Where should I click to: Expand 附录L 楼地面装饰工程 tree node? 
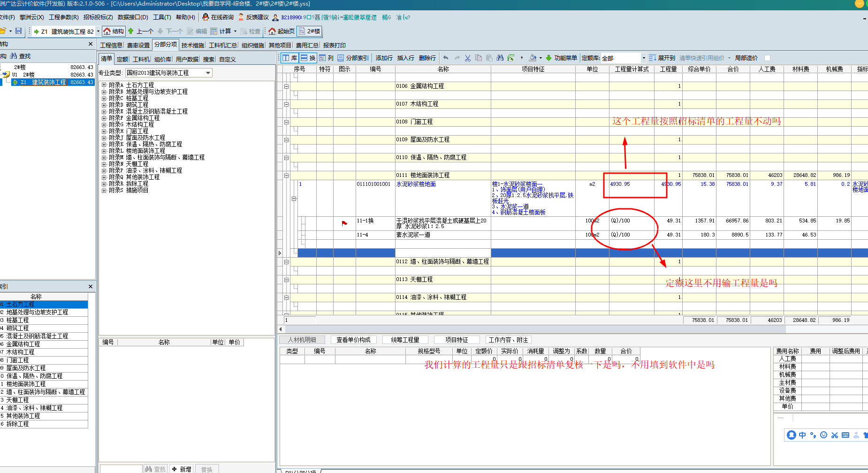coord(104,151)
